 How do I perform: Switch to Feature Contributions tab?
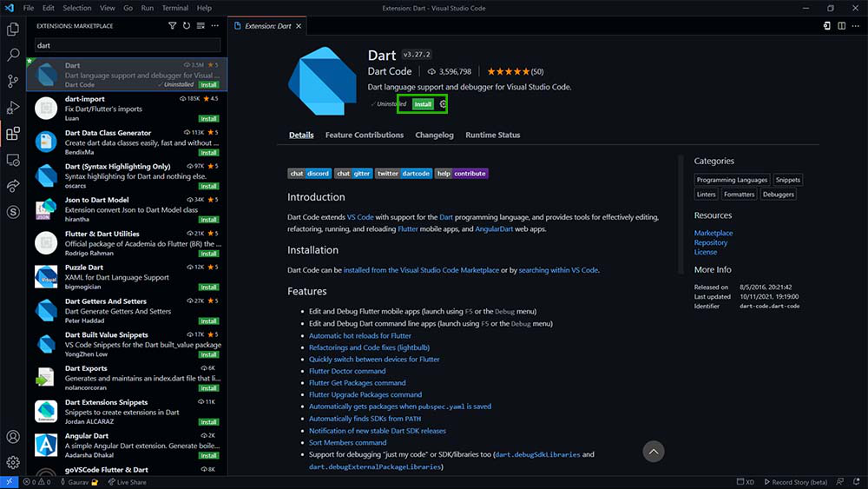(x=365, y=135)
